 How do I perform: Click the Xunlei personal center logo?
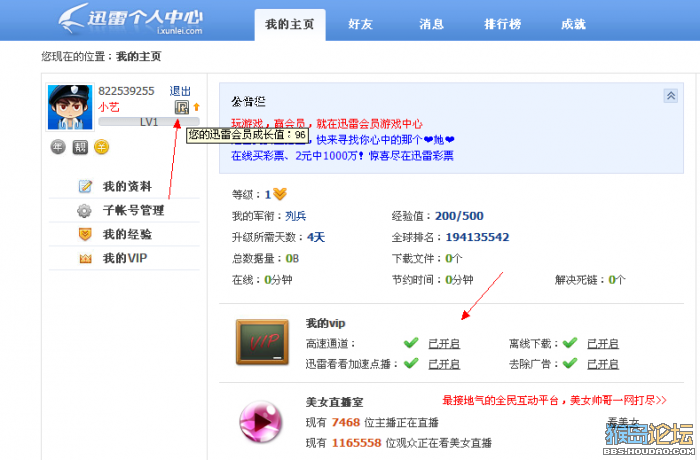130,19
